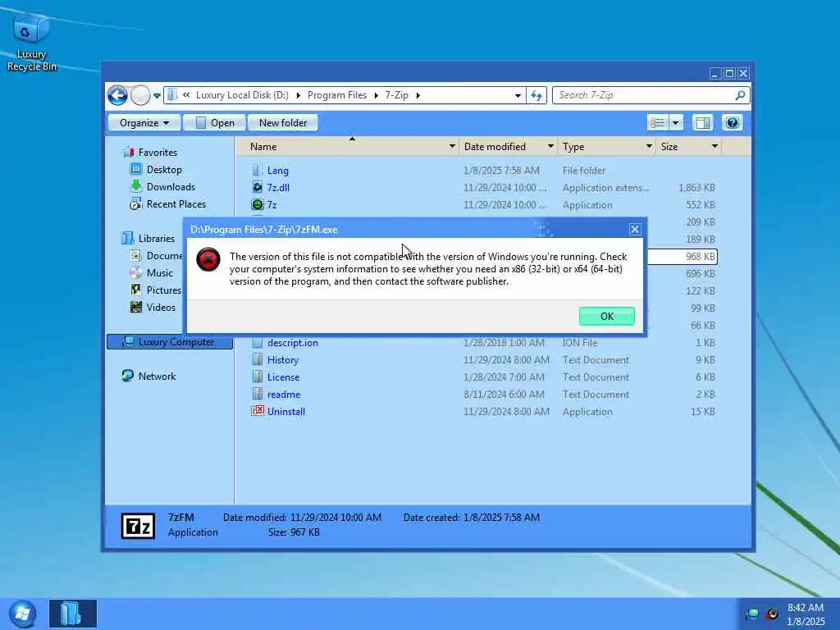Change the view with the view icon
The width and height of the screenshot is (840, 630).
pyautogui.click(x=657, y=123)
